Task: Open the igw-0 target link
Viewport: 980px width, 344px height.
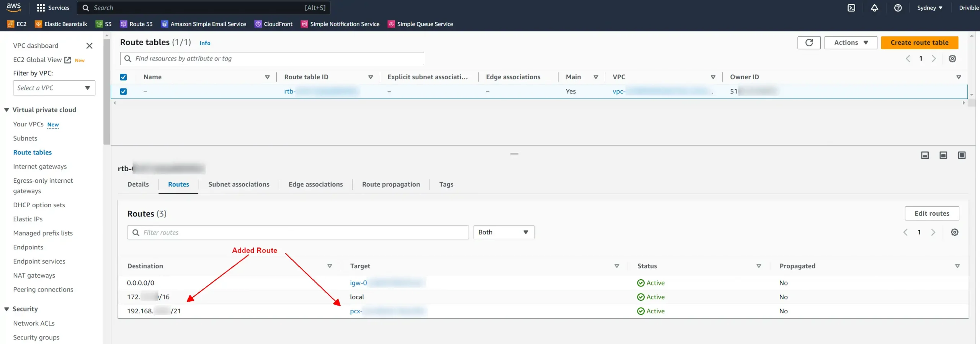Action: pos(387,283)
